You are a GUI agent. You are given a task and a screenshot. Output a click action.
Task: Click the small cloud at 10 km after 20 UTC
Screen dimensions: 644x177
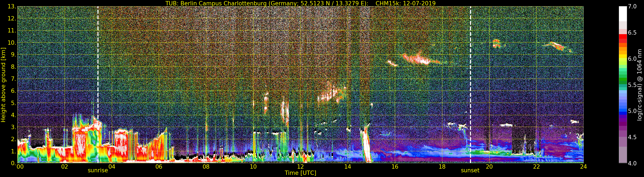[x=496, y=43]
